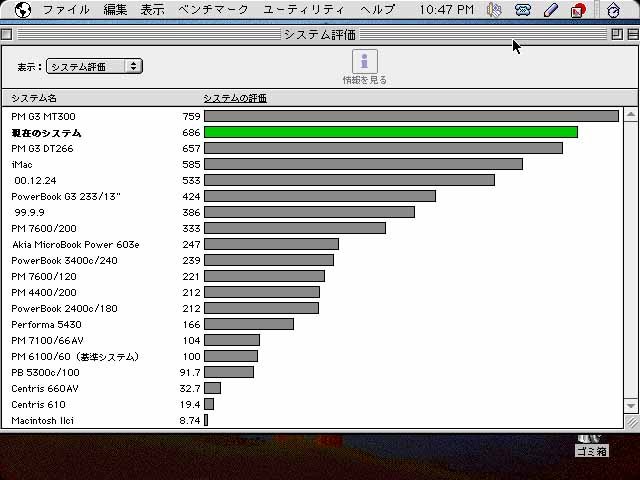Open the ユーティリティ menu
The width and height of the screenshot is (640, 480).
(x=304, y=9)
